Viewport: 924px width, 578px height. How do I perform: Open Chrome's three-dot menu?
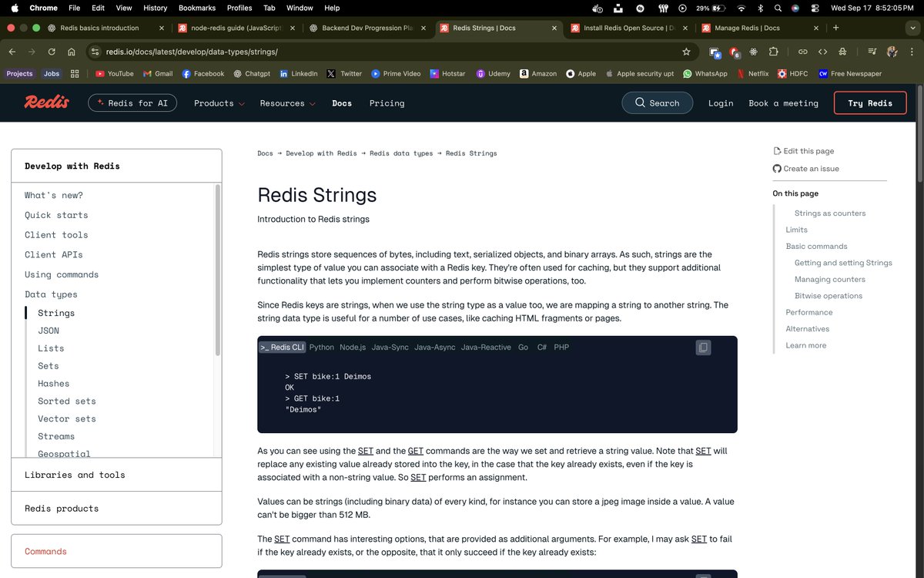pyautogui.click(x=912, y=52)
